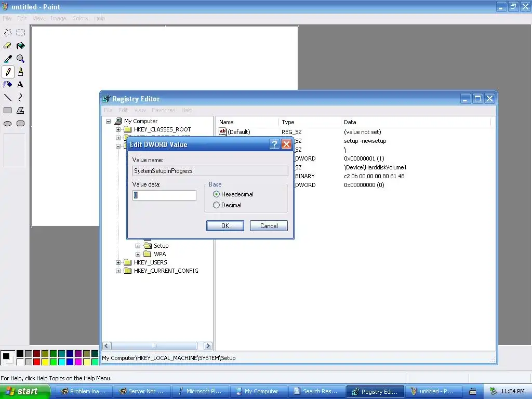532x399 pixels.
Task: Pick the black color in Paint palette
Action: point(20,354)
